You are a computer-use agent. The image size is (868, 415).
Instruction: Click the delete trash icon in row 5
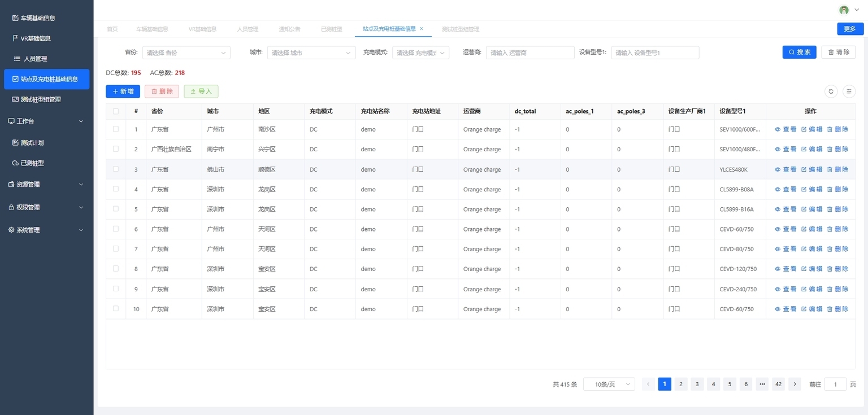coord(830,209)
